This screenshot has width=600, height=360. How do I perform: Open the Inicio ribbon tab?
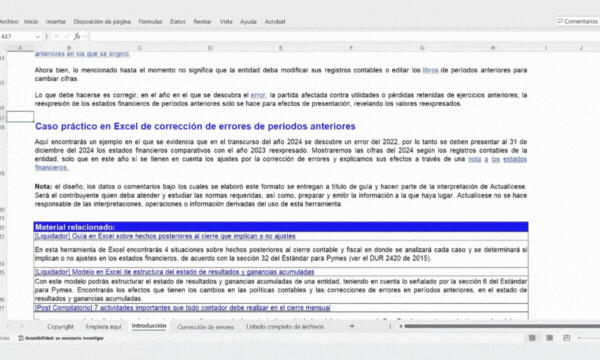31,22
